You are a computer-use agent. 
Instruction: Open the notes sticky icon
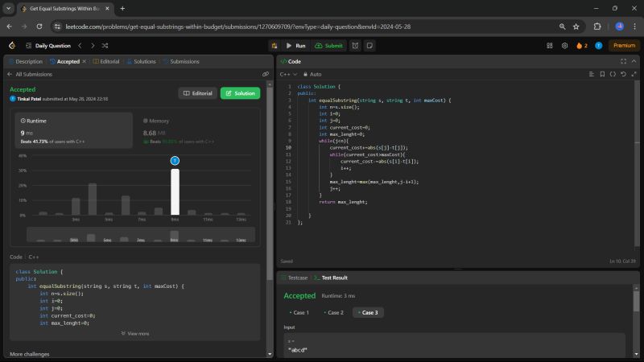pyautogui.click(x=369, y=46)
